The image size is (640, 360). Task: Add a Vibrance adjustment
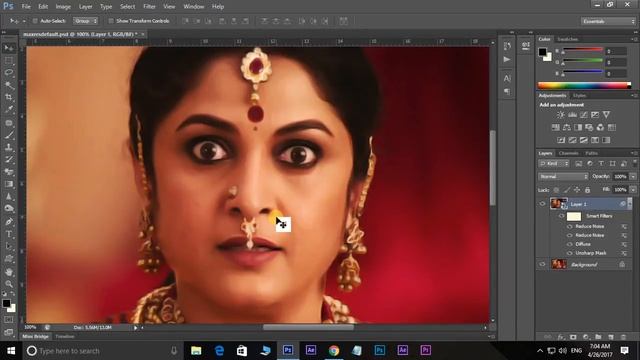(x=607, y=115)
